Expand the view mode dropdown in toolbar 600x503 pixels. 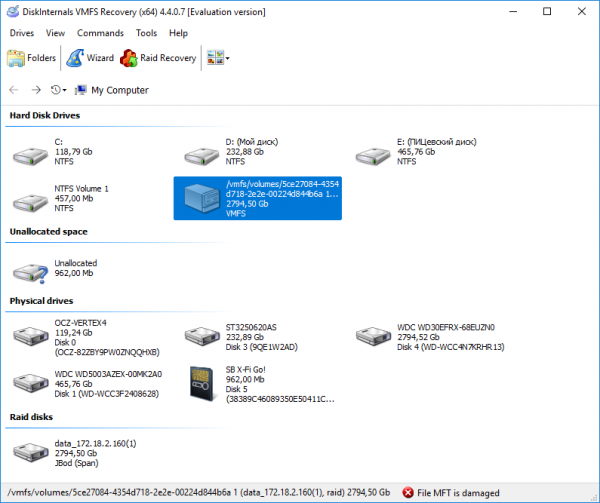click(x=228, y=59)
